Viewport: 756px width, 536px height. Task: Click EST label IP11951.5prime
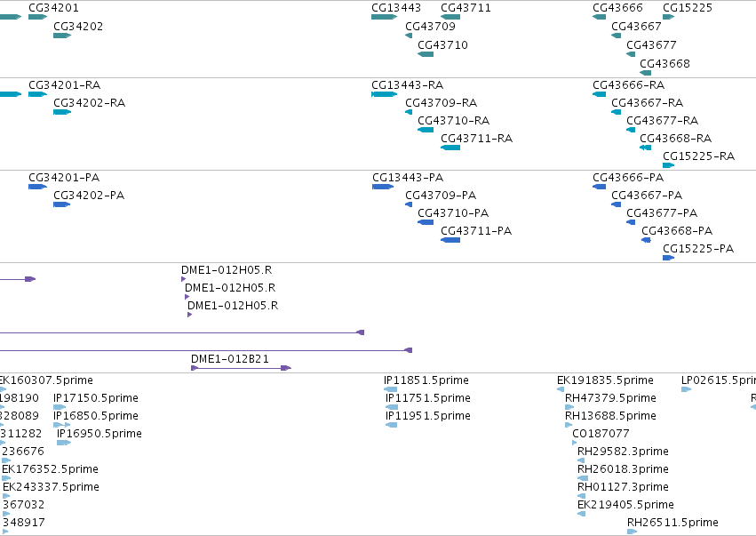(x=428, y=416)
